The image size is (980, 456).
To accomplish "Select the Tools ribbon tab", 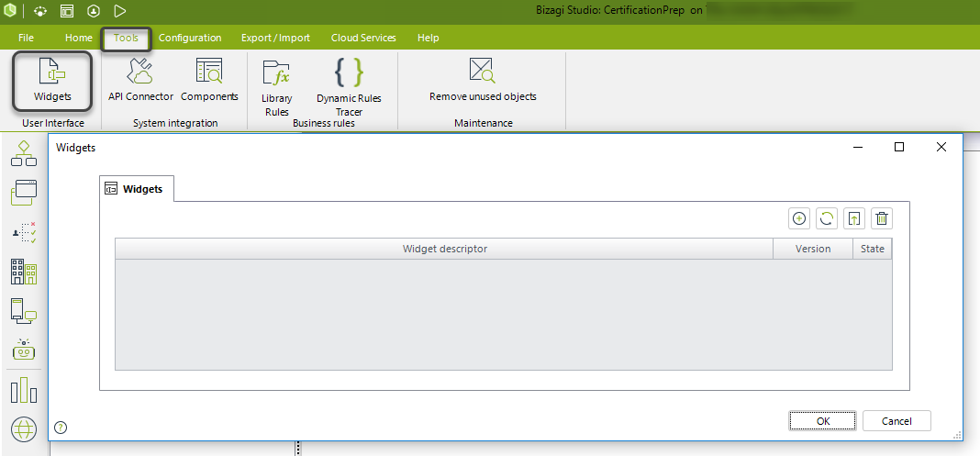I will [126, 39].
